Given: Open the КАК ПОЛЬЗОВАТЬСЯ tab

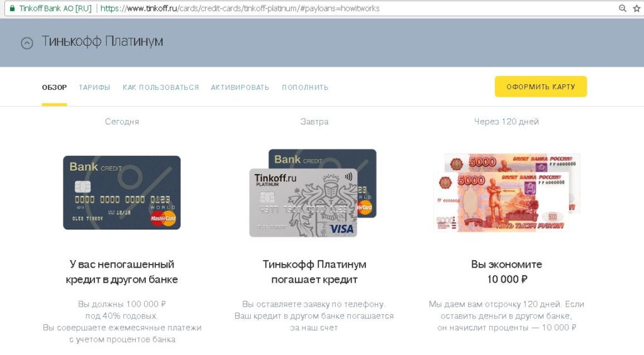Looking at the screenshot, I should (x=160, y=87).
